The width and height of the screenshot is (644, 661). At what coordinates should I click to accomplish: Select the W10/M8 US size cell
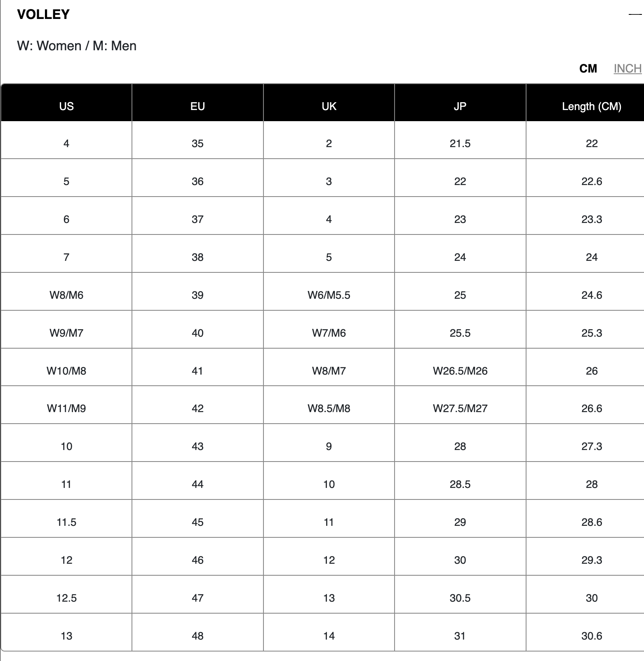(66, 371)
